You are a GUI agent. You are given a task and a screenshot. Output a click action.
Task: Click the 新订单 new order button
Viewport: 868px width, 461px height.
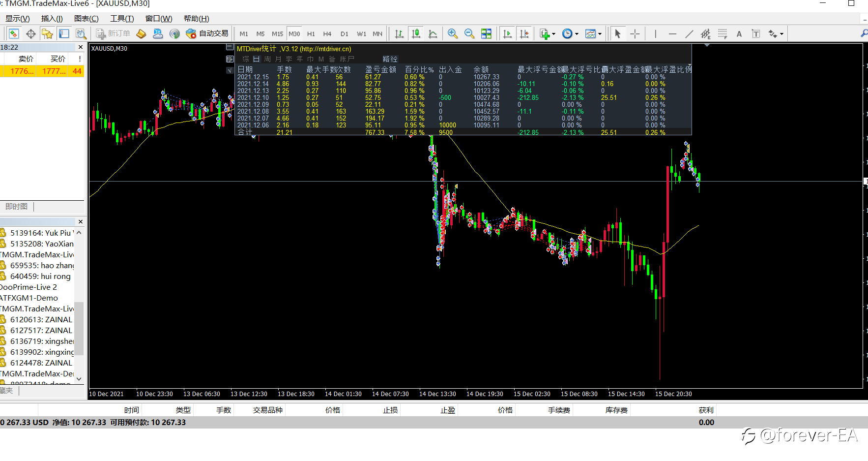point(114,33)
